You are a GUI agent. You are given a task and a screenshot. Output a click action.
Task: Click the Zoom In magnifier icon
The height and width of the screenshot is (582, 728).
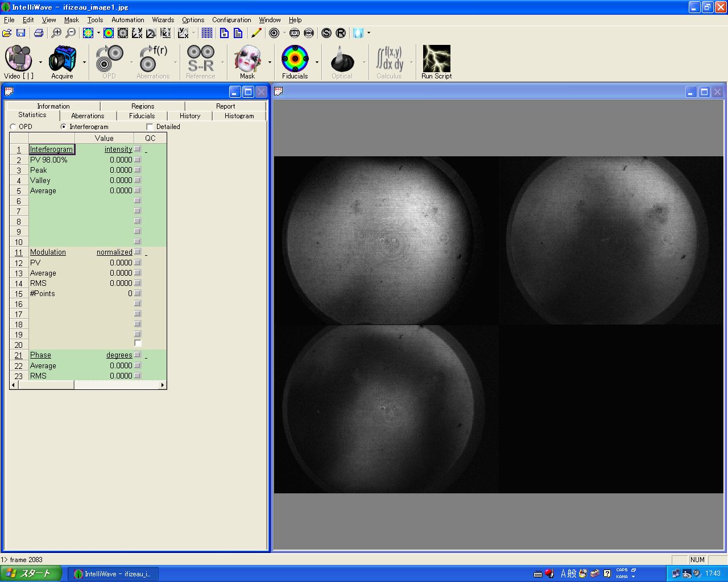click(56, 33)
